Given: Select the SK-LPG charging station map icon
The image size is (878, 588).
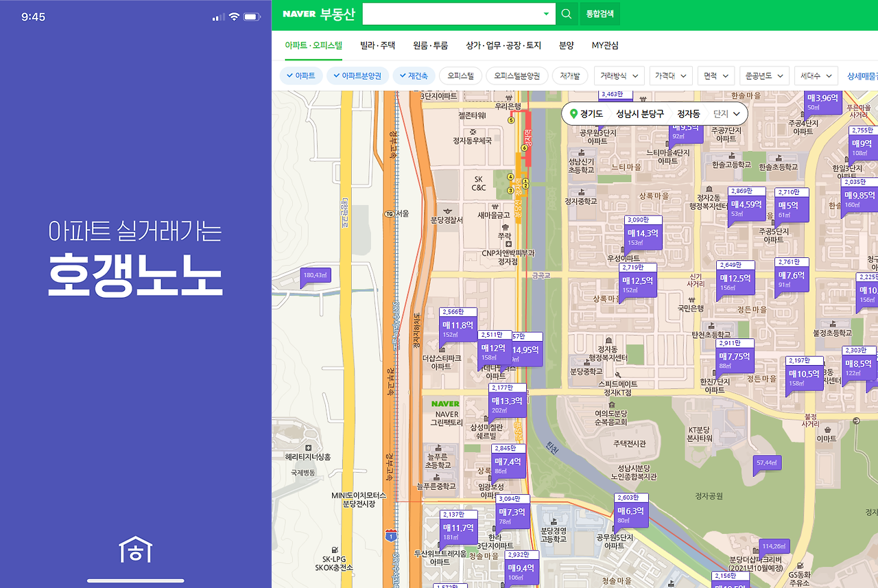Looking at the screenshot, I should [333, 550].
